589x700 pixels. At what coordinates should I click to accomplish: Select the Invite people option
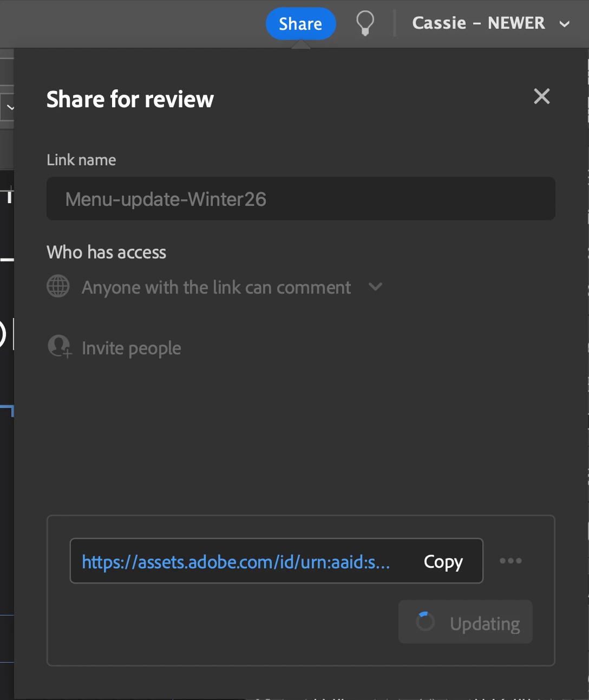(131, 348)
